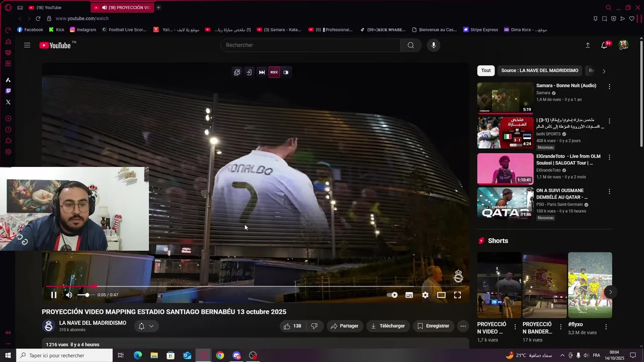The height and width of the screenshot is (362, 644).
Task: Toggle autoplay switch in player
Action: [x=392, y=295]
